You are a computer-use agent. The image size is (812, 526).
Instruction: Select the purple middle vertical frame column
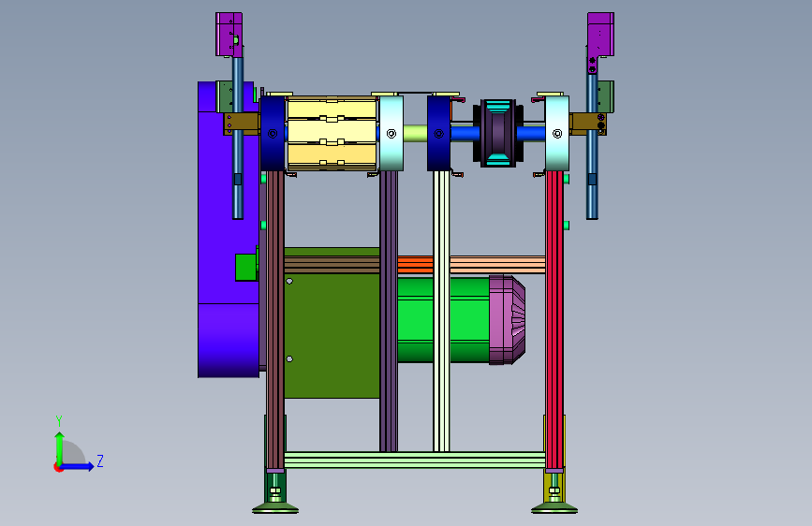tap(389, 311)
